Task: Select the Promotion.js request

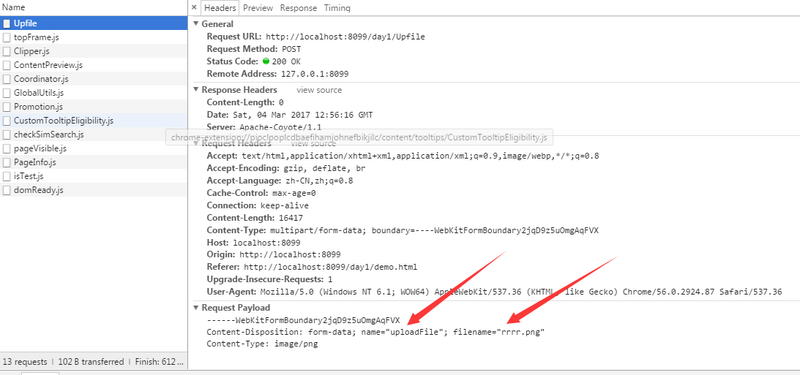Action: [x=93, y=107]
